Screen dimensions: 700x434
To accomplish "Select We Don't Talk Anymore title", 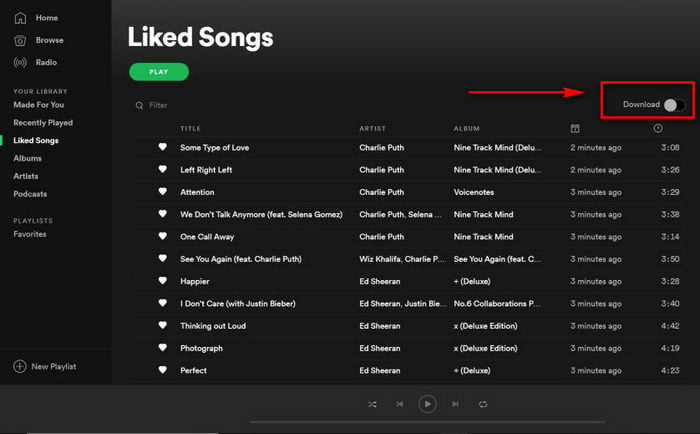I will tap(261, 215).
